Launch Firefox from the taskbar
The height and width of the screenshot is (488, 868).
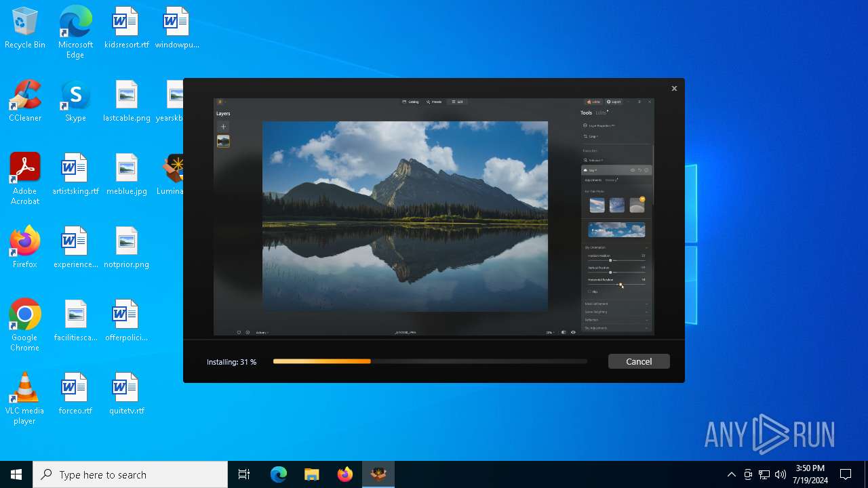click(x=345, y=474)
